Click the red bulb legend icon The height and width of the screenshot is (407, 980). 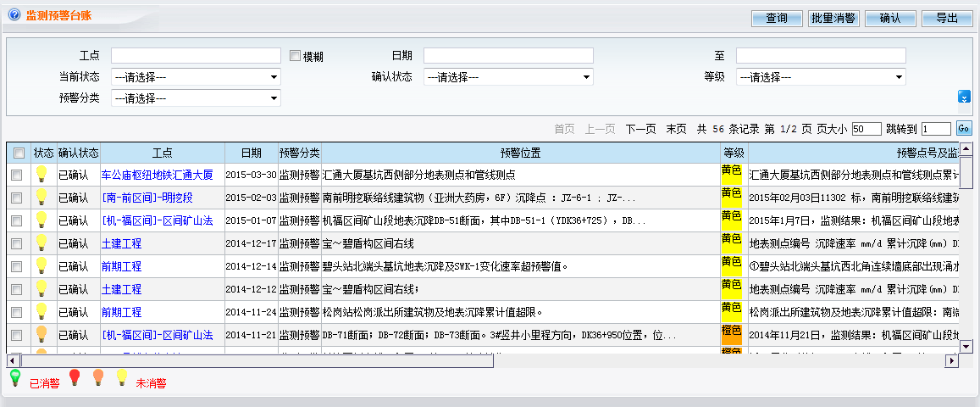(x=75, y=378)
